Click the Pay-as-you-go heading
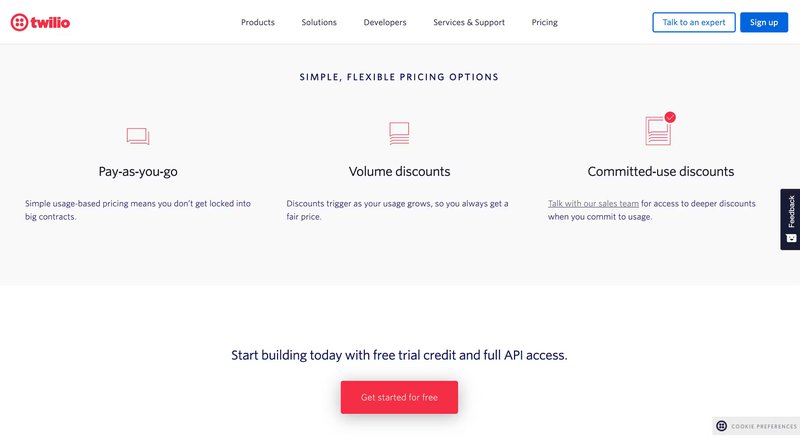This screenshot has width=800, height=439. tap(138, 171)
